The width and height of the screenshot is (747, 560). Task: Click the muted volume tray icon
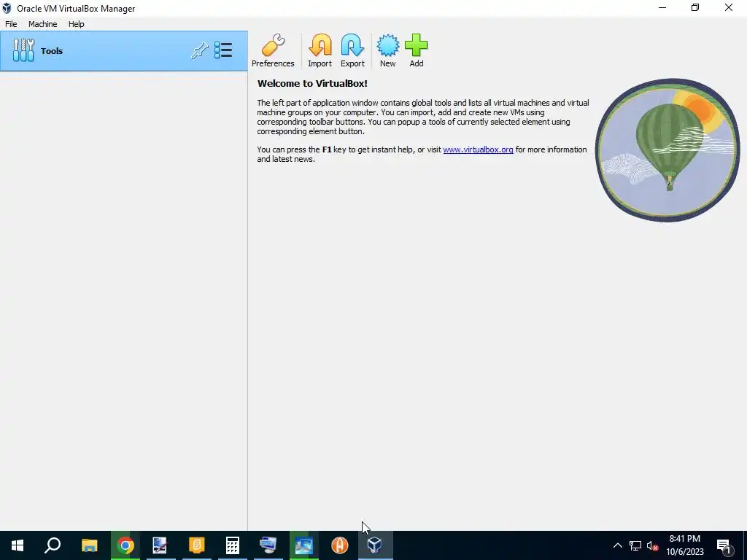pos(653,545)
